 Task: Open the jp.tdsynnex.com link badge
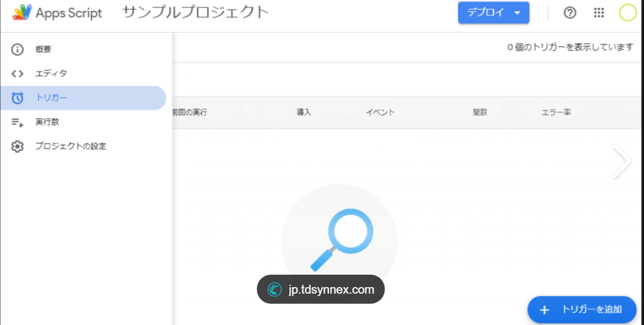pyautogui.click(x=321, y=289)
